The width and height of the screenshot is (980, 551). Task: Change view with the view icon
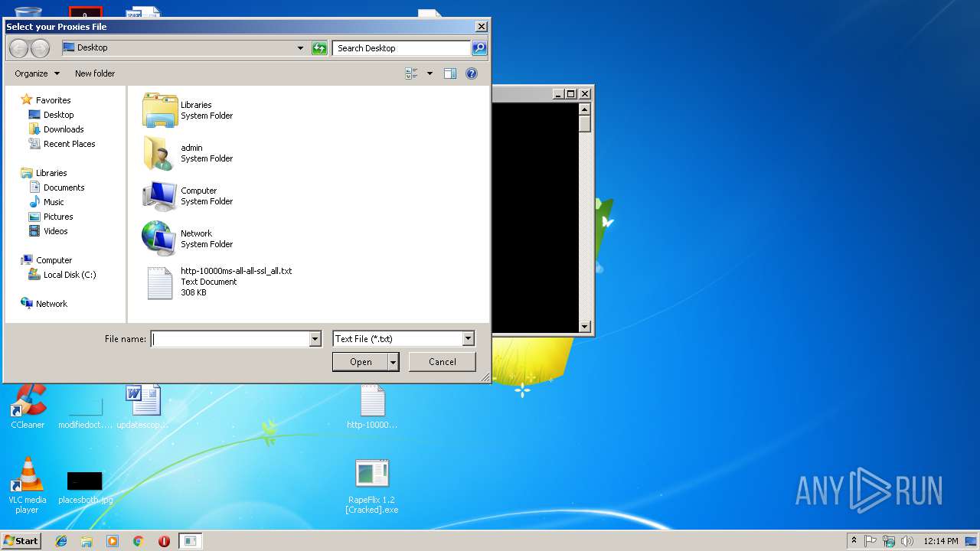click(x=412, y=73)
